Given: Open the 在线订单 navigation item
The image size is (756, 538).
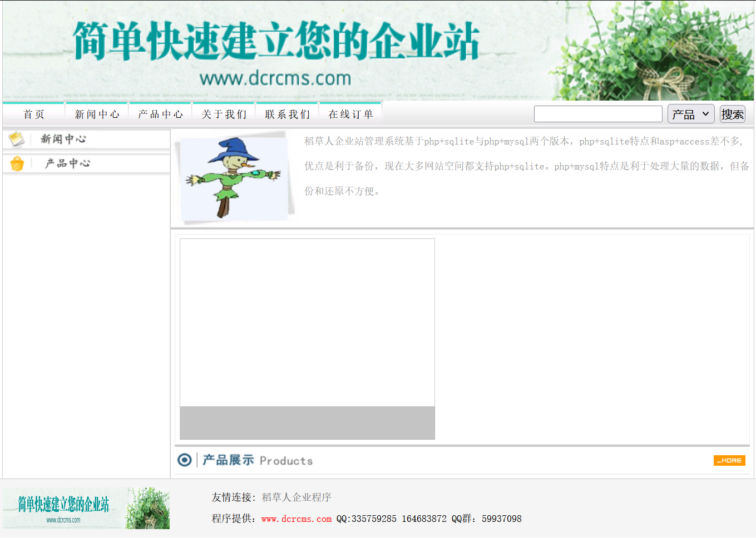Looking at the screenshot, I should 351,114.
